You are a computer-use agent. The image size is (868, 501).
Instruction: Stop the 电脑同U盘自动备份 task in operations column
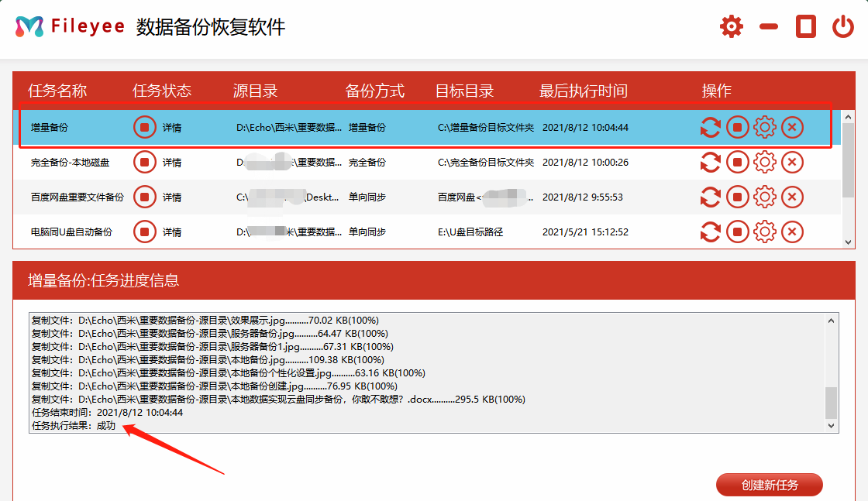tap(738, 232)
